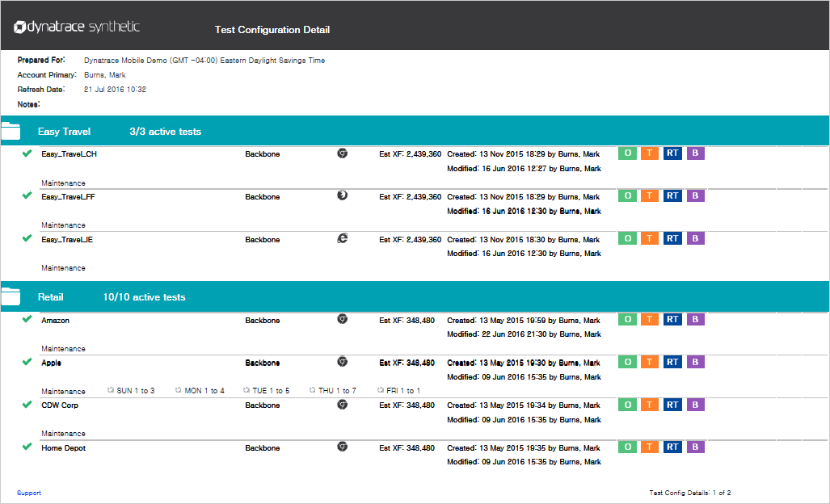This screenshot has height=504, width=830.
Task: Click the TUE 1 to 5 maintenance window
Action: click(x=266, y=391)
